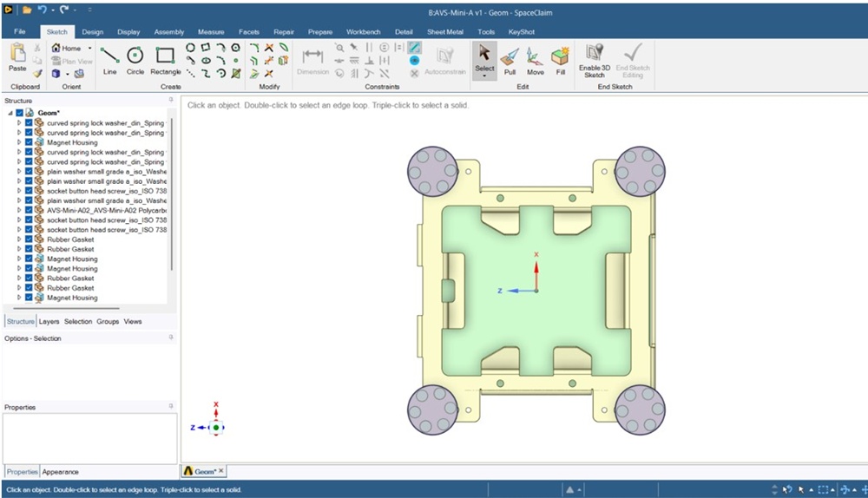Expand the topmost curved spring lock washer node
Screen dimensions: 868x498
19,123
